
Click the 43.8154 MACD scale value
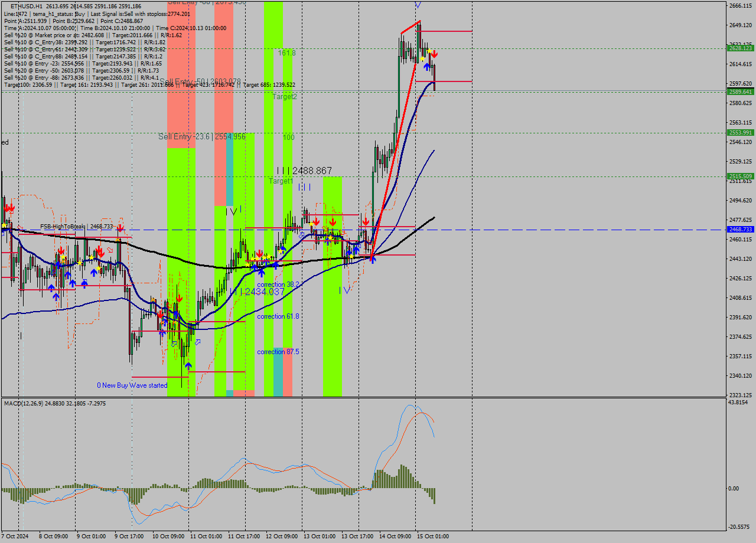click(739, 402)
